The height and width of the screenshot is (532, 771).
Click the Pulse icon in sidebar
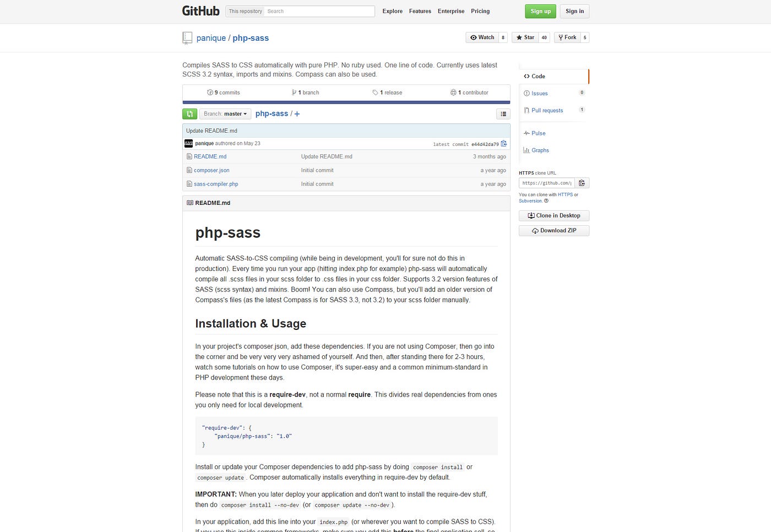point(526,133)
